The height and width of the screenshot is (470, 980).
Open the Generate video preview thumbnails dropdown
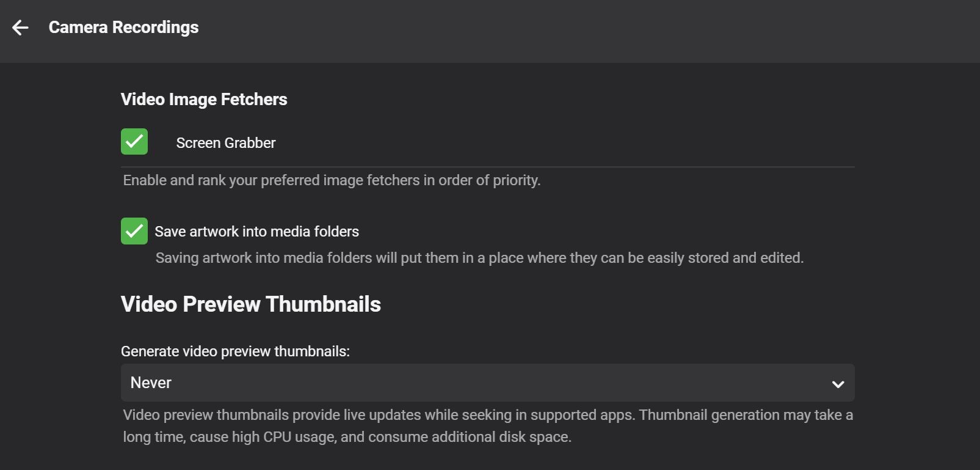[487, 383]
